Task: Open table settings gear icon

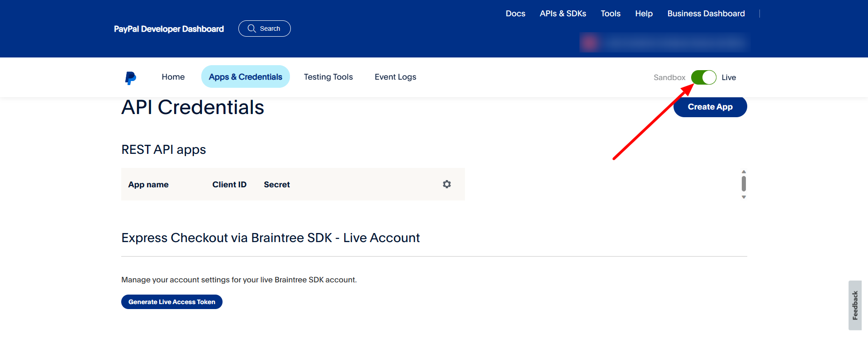Action: pos(447,184)
